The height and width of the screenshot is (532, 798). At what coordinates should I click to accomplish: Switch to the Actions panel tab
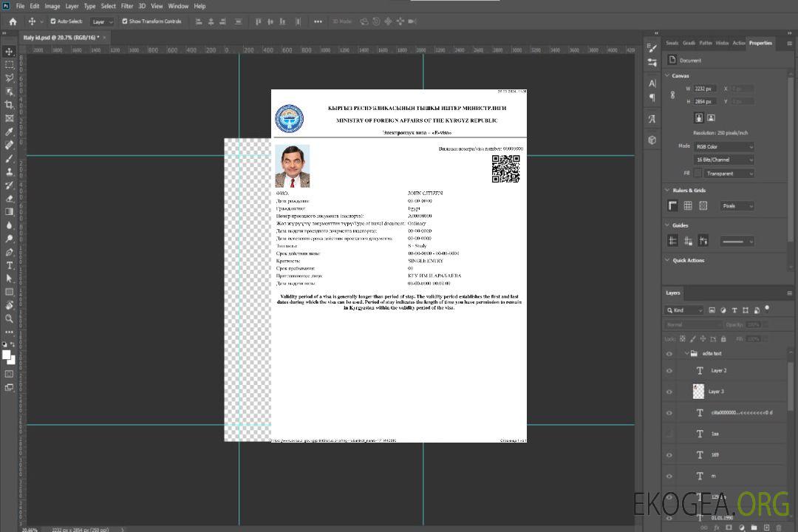738,44
